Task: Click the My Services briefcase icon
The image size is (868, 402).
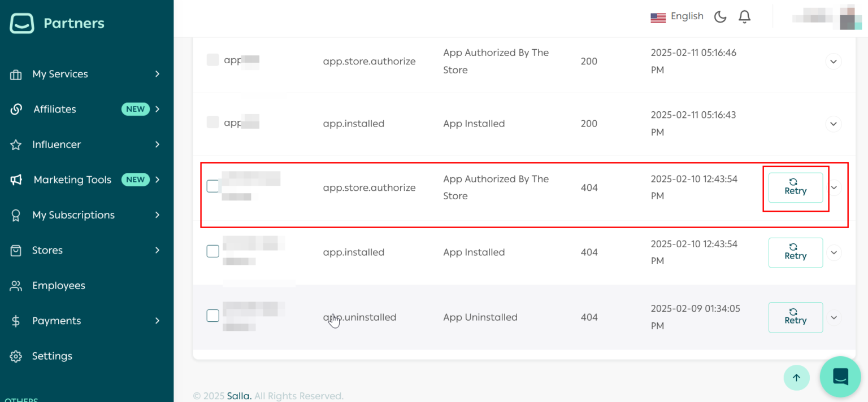Action: 16,75
